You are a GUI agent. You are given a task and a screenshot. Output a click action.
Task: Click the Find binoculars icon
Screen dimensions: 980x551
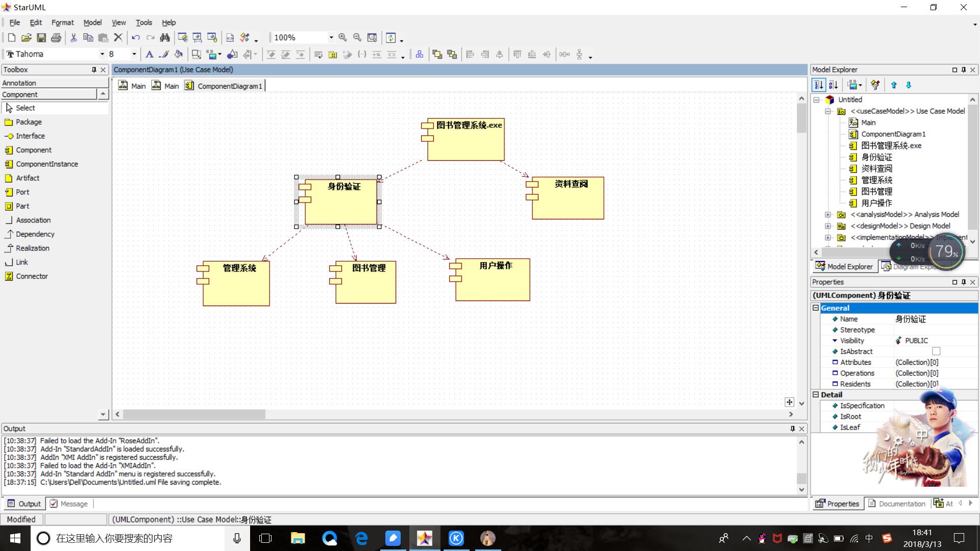165,38
